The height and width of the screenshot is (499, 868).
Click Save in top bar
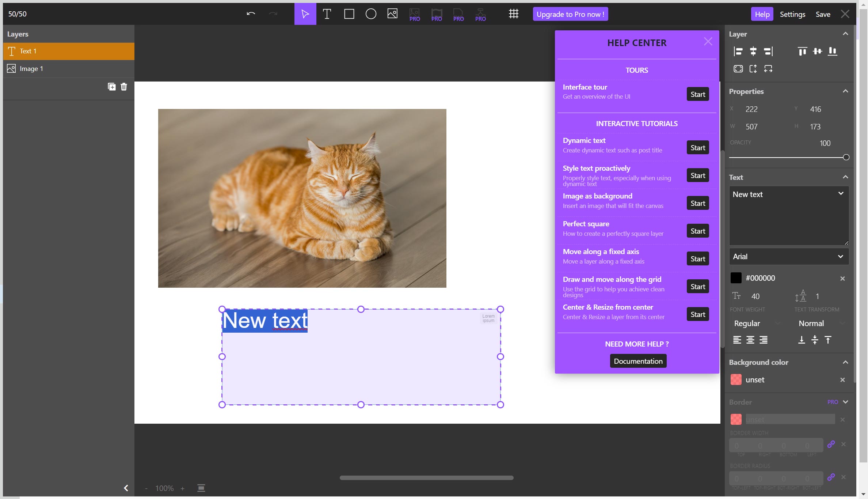[823, 14]
